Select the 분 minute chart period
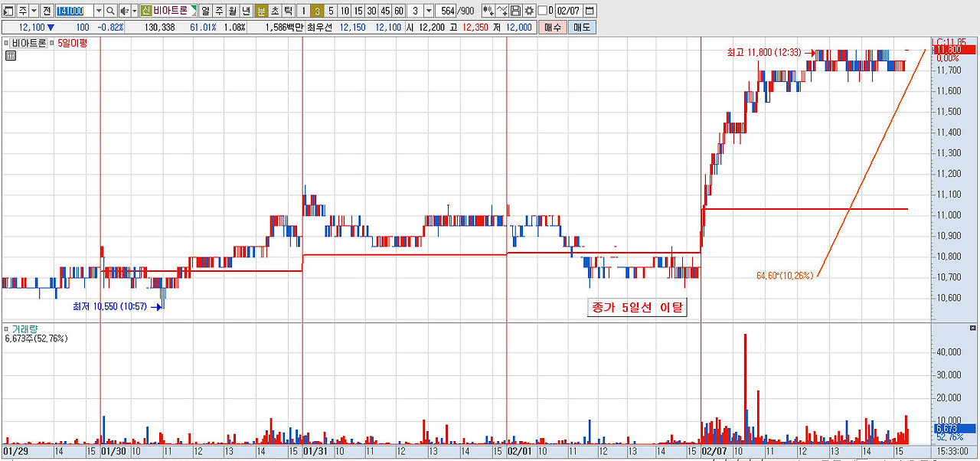Screen dimensions: 980x461 (261, 11)
